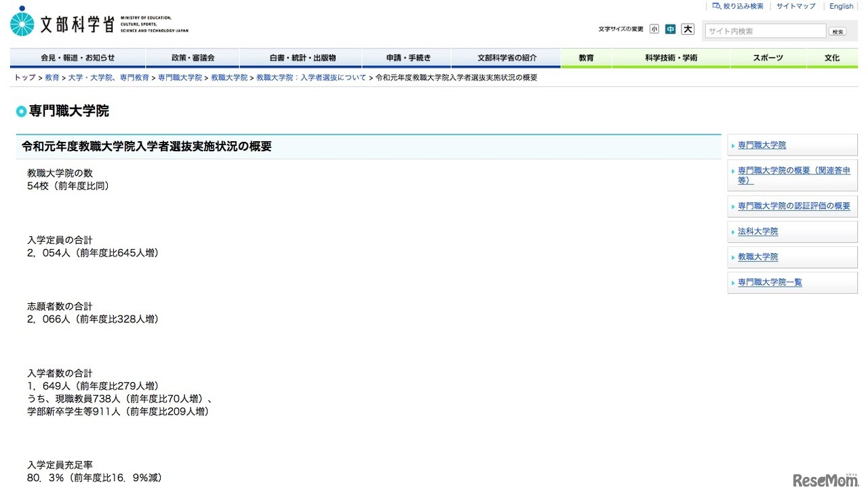Click the text 志願者数の合計

[x=60, y=306]
